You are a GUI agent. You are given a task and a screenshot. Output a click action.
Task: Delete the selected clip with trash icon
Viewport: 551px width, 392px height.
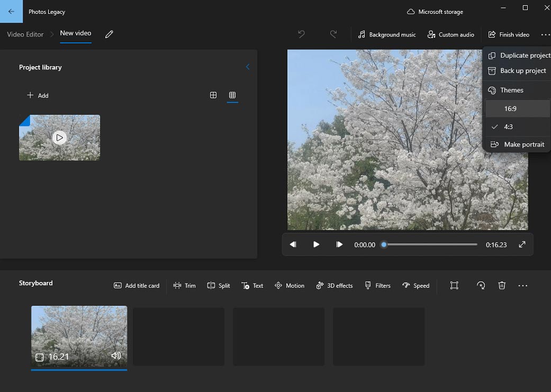point(502,286)
